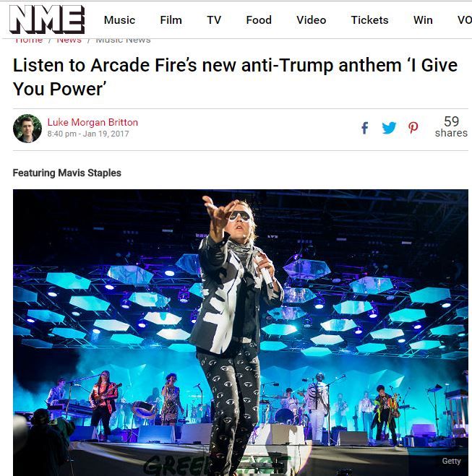Viewport: 472px width, 476px height.
Task: Go to the Win section
Action: click(x=423, y=20)
